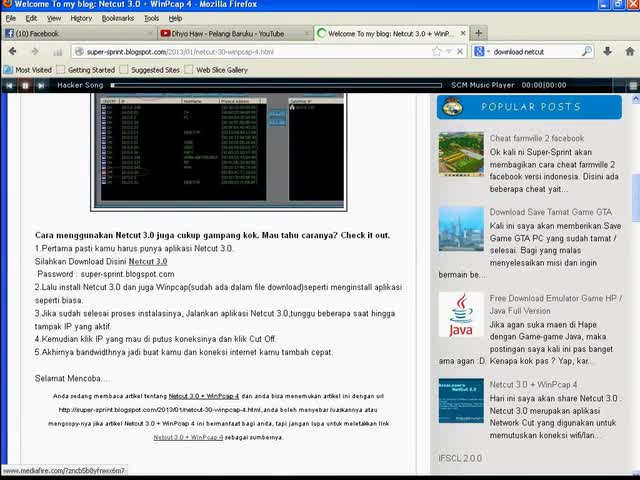Click the page scrollbar up arrow
Image resolution: width=640 pixels, height=480 pixels.
636,99
